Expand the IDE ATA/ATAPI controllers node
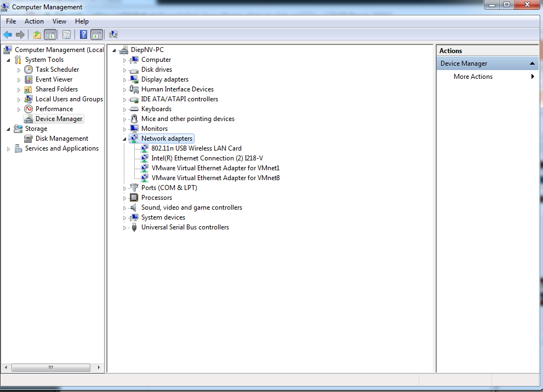Screen dimensions: 543x392 (125, 100)
